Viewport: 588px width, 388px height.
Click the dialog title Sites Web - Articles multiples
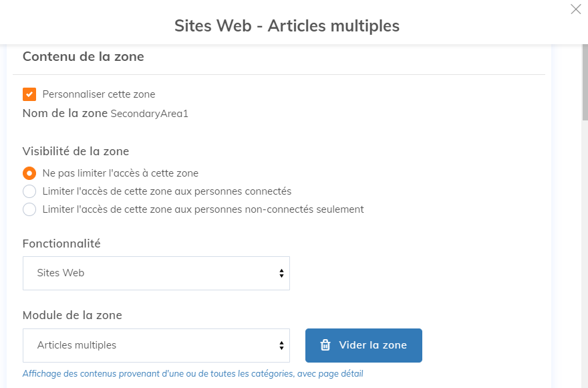(x=287, y=26)
